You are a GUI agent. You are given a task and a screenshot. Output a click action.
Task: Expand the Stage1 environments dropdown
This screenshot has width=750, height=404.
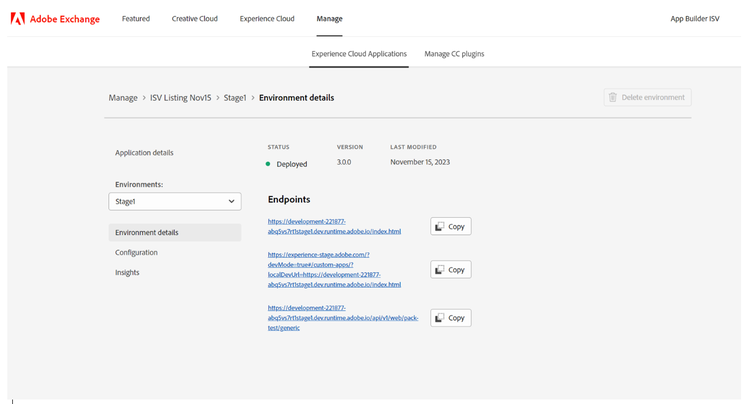pos(174,202)
